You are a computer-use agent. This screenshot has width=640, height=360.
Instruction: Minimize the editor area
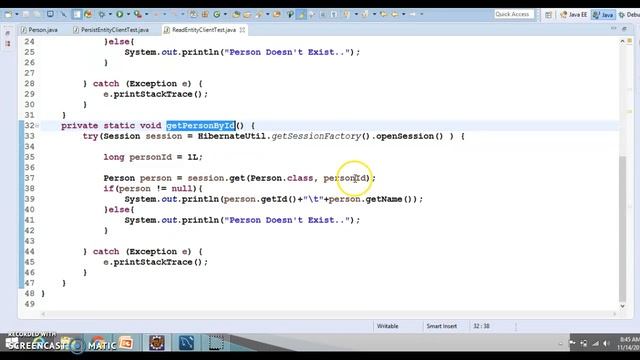point(613,29)
